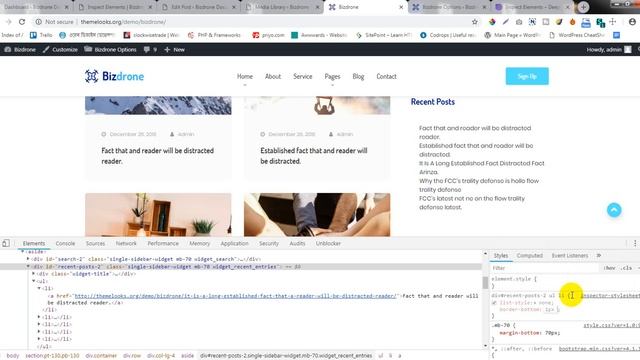Collapse the first expanded li node
640x360 pixels.
tap(39, 288)
